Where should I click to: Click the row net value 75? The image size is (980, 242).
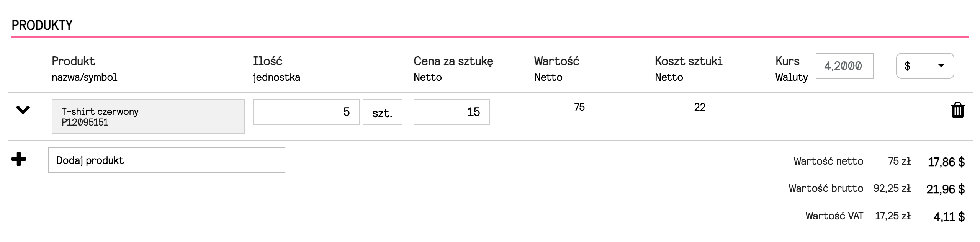[579, 107]
